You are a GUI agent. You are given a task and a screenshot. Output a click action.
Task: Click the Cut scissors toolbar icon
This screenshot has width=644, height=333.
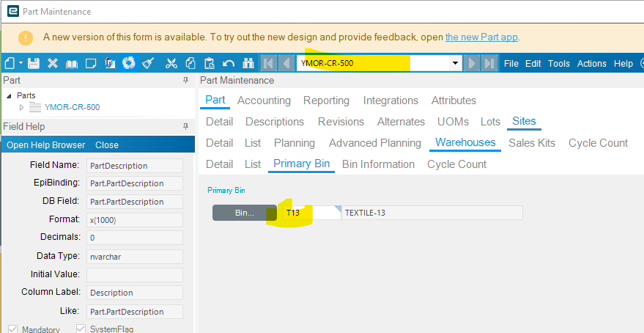point(171,63)
